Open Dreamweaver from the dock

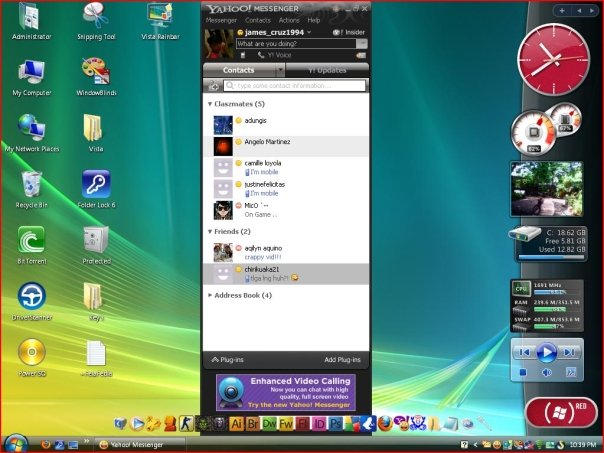coord(269,424)
